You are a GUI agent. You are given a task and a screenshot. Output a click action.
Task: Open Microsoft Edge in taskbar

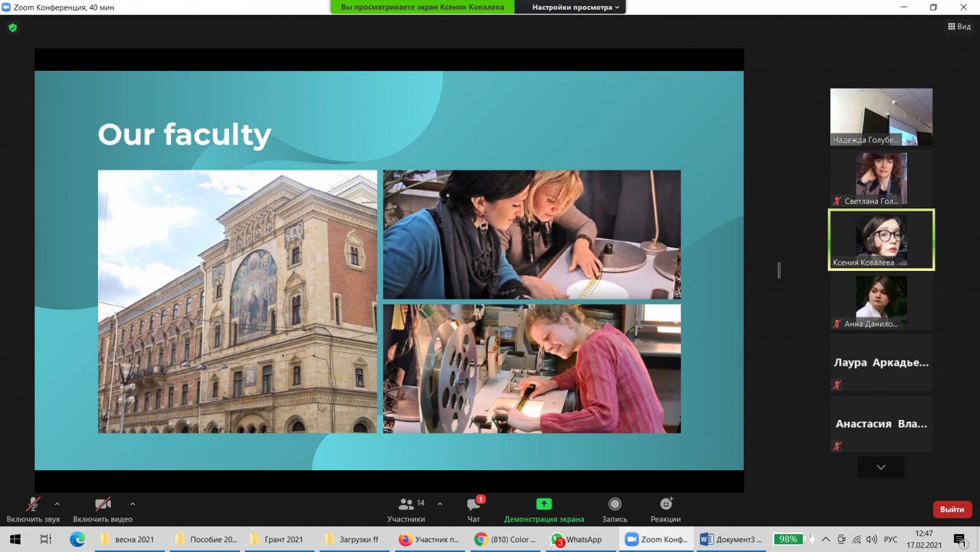77,539
